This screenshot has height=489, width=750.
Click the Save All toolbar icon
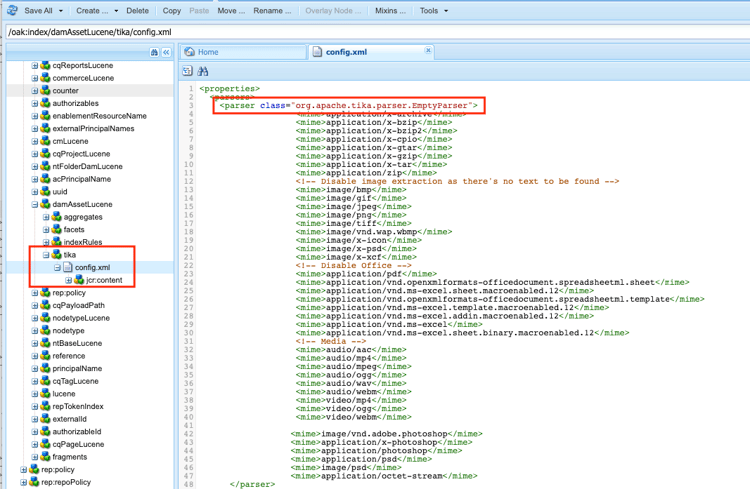tap(12, 10)
